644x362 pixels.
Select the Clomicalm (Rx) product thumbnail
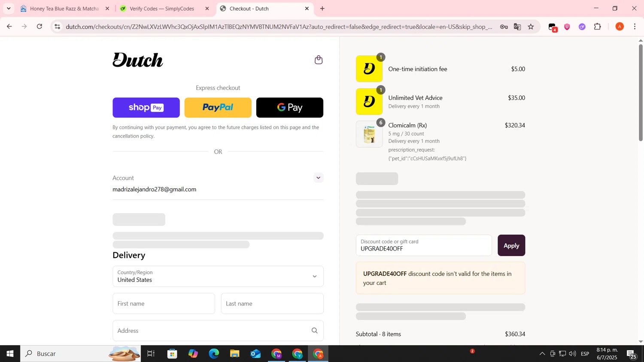coord(369,134)
